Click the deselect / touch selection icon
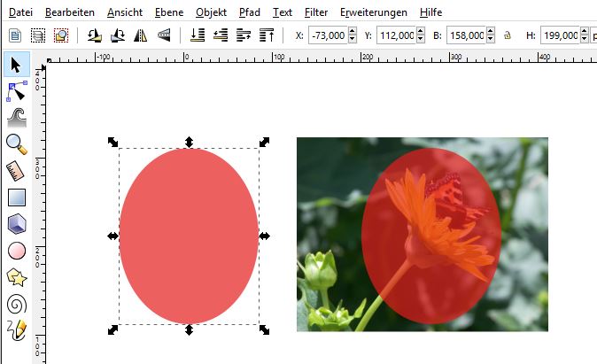Image resolution: width=597 pixels, height=364 pixels. point(61,35)
